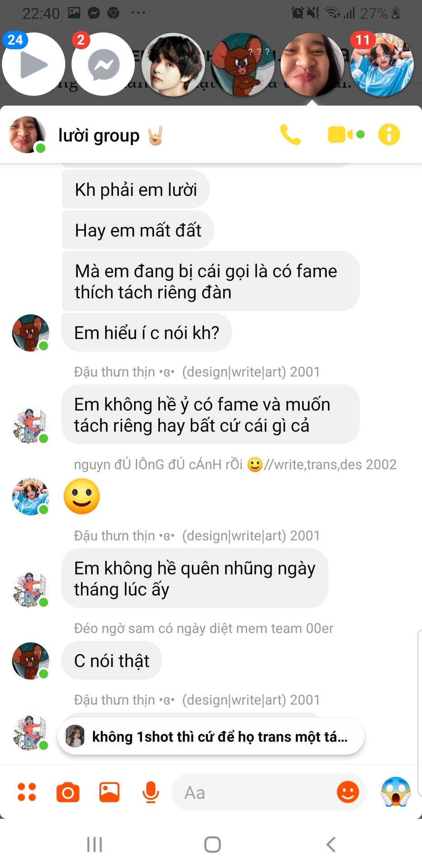This screenshot has height=868, width=422.
Task: Tap message 'Em hiểu í c nói kh?'
Action: tap(147, 333)
